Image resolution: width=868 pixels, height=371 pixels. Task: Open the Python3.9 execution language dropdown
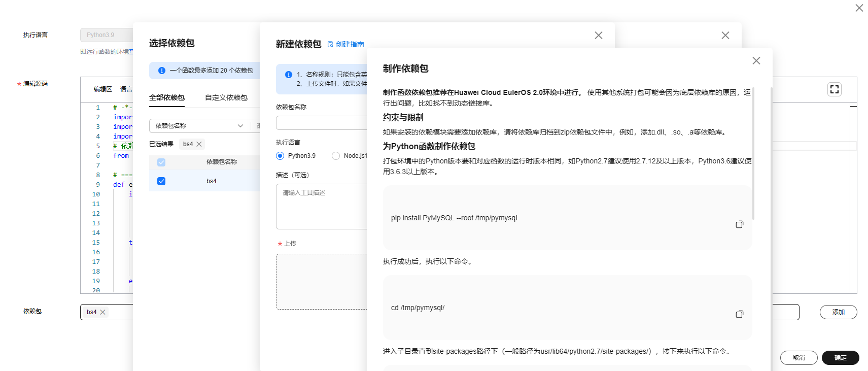[107, 35]
